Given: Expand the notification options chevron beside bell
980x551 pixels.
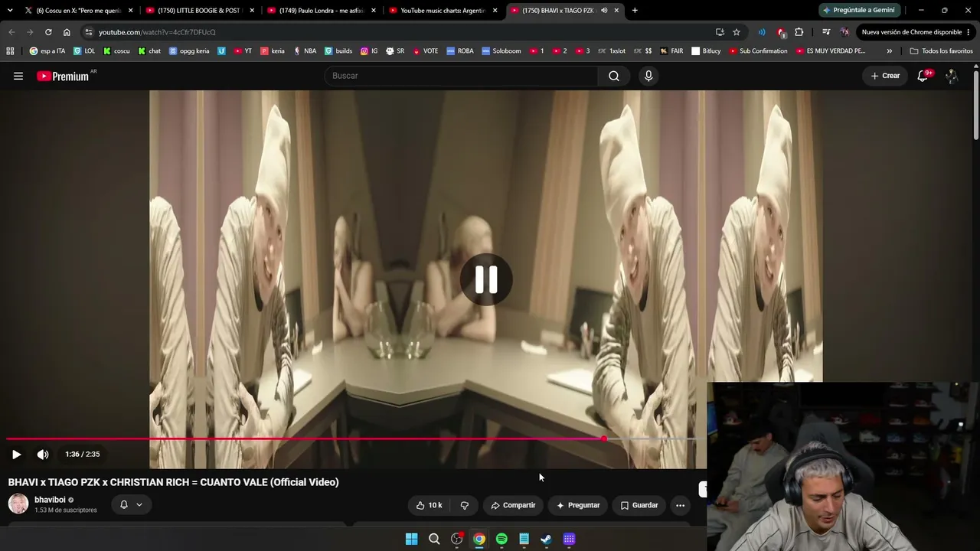Looking at the screenshot, I should pyautogui.click(x=139, y=504).
